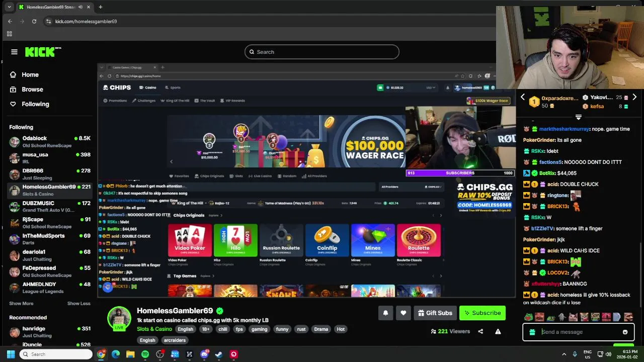This screenshot has height=362, width=644.
Task: Click xfluttershyx username in chat
Action: tap(545, 284)
